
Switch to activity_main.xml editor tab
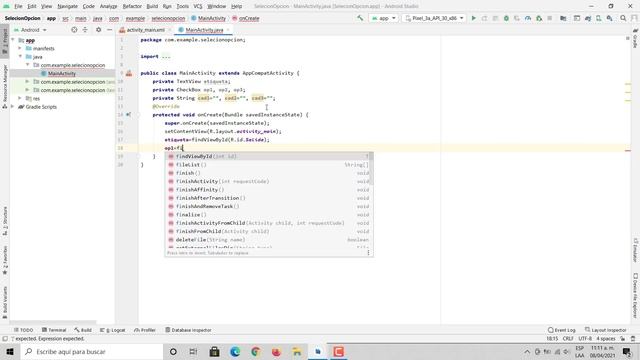[x=145, y=30]
